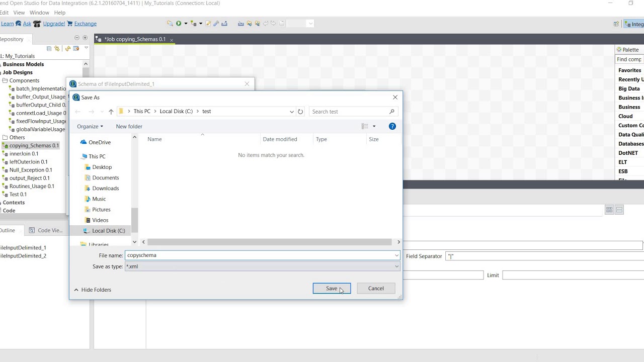
Task: Select OneDrive in the navigation pane
Action: [95, 142]
